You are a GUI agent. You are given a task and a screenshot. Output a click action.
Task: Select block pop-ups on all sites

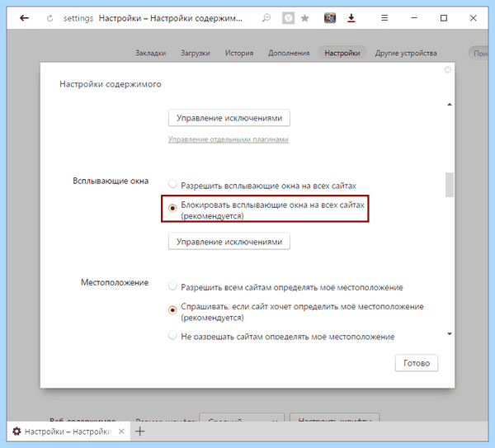click(x=172, y=208)
